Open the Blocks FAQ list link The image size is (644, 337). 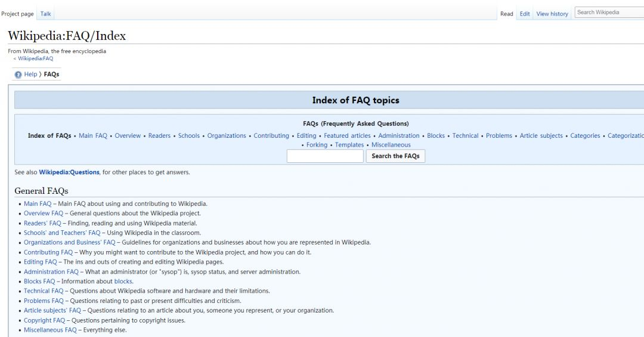39,282
